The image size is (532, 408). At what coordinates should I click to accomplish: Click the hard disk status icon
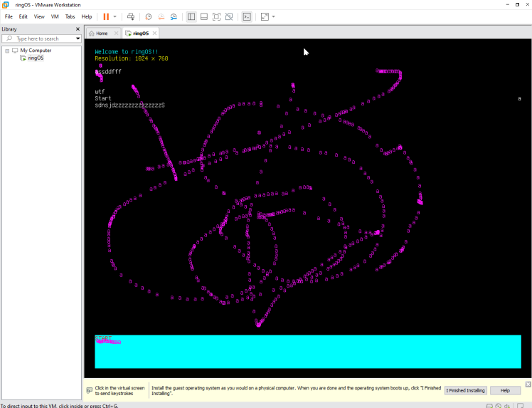click(x=489, y=406)
